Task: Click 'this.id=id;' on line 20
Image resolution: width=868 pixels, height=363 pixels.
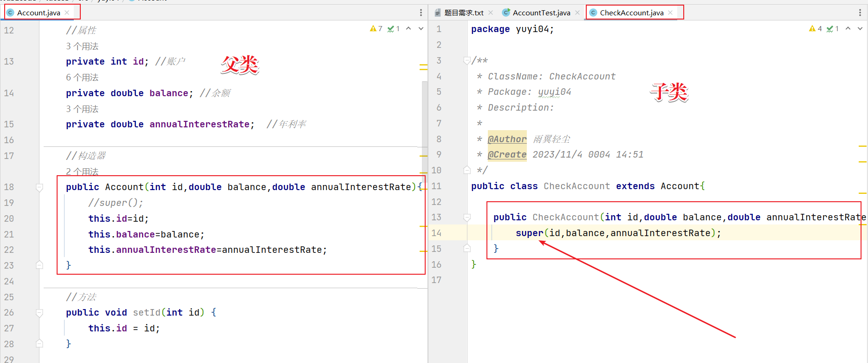Action: 118,218
